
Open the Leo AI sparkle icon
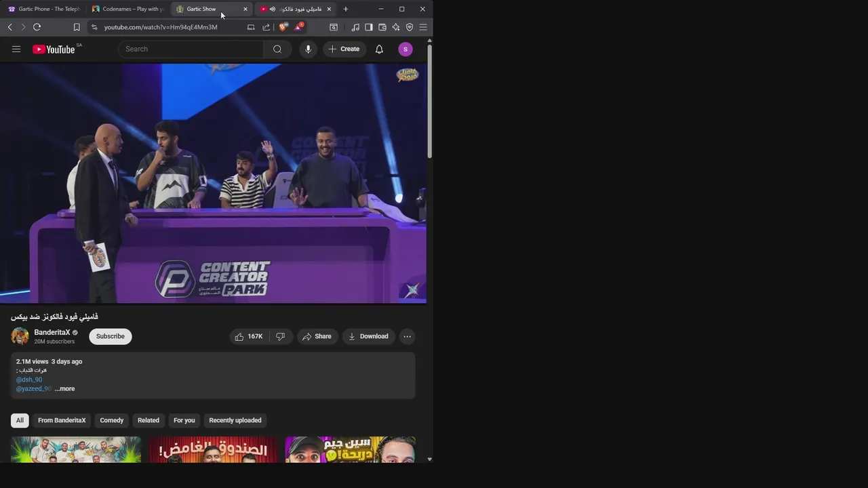pos(396,27)
